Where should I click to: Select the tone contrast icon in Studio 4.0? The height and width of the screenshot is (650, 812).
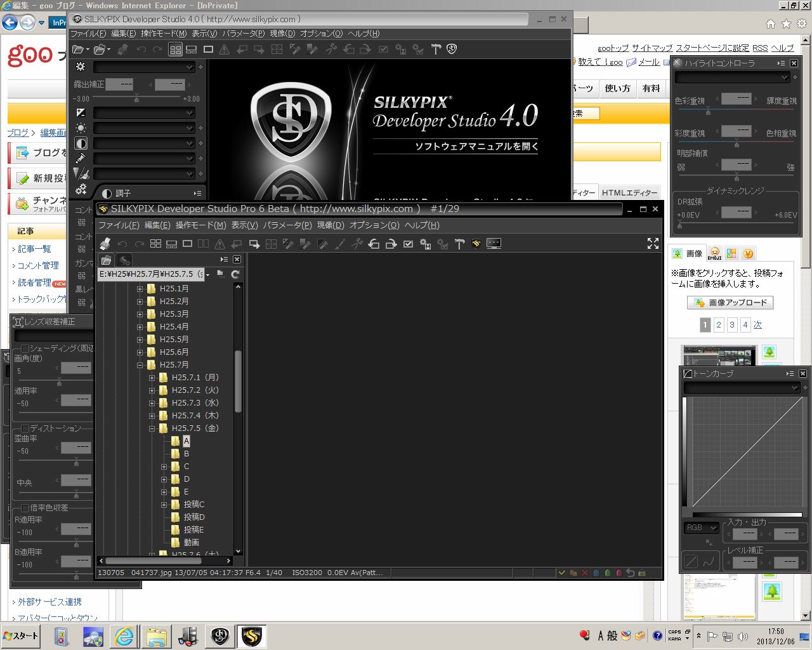tap(81, 143)
